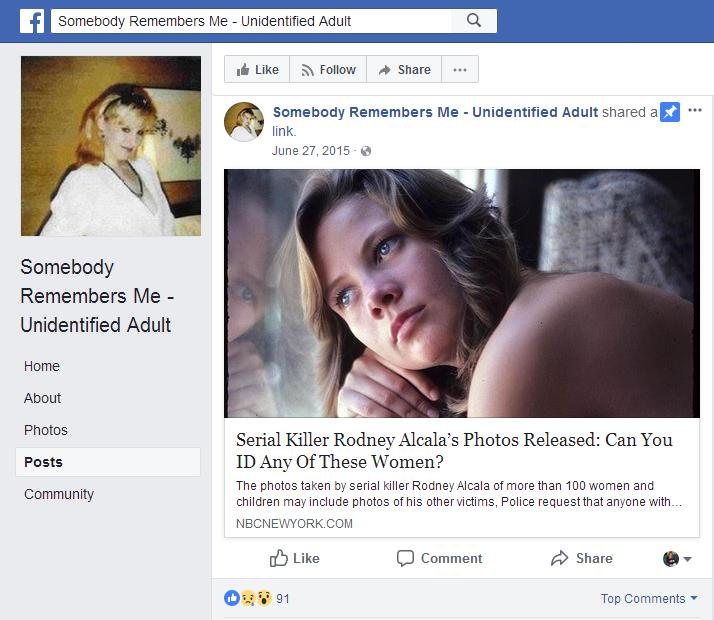This screenshot has height=620, width=714.
Task: Open the Photos section in sidebar
Action: (x=46, y=430)
